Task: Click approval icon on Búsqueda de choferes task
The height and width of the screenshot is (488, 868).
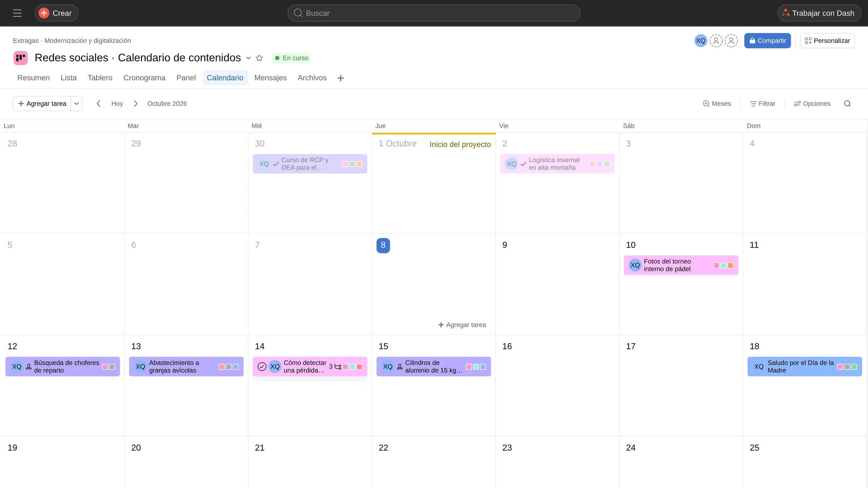Action: (x=29, y=367)
